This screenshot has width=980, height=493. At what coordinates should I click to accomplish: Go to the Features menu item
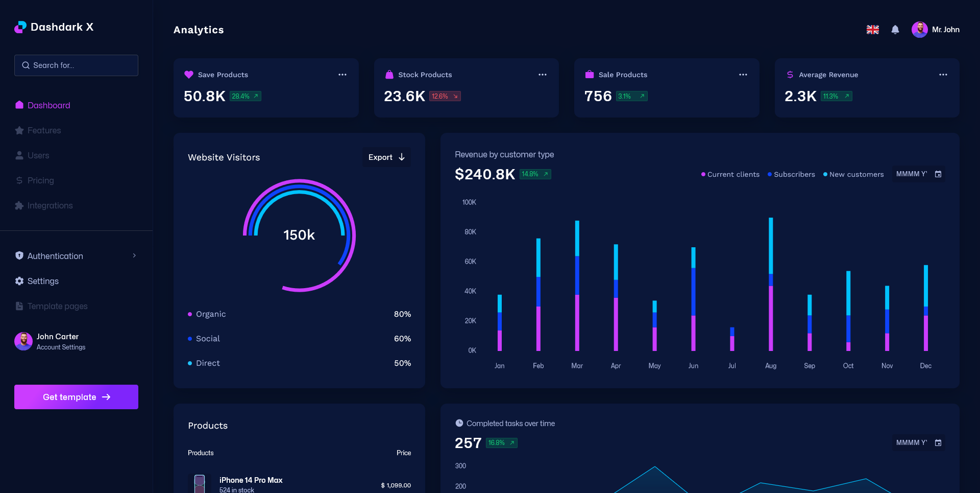tap(44, 130)
